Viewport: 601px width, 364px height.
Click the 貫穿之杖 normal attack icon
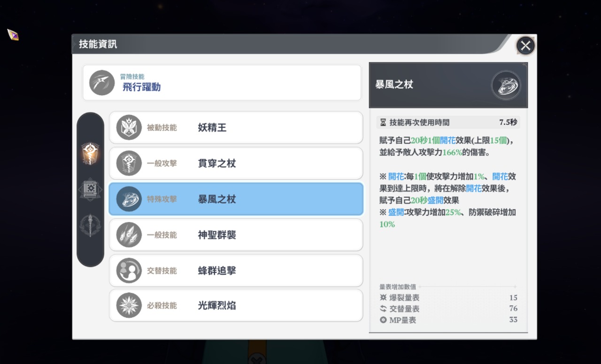129,163
